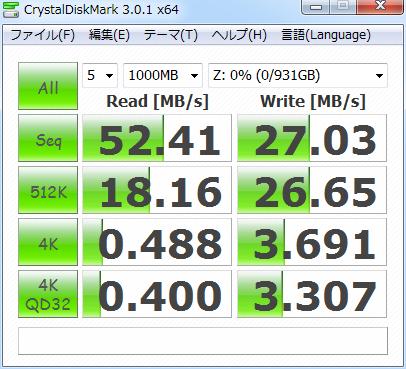
Task: Open the 編集(E) menu
Action: pyautogui.click(x=109, y=35)
